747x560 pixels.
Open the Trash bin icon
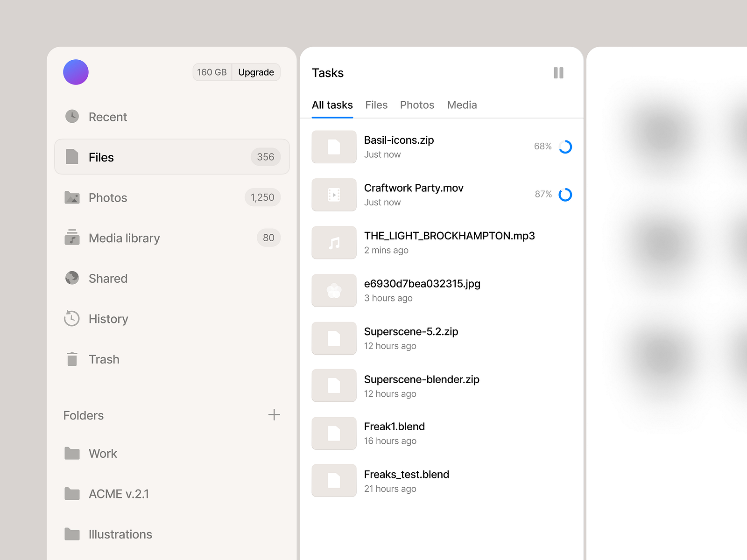pos(72,359)
